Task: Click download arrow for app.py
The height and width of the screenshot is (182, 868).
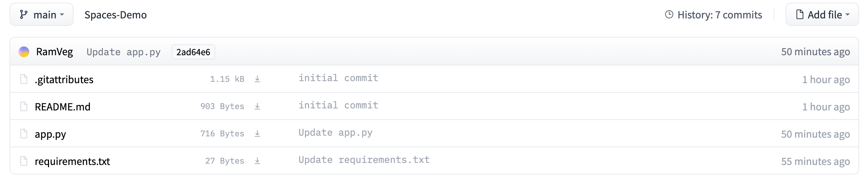Action: pos(257,134)
